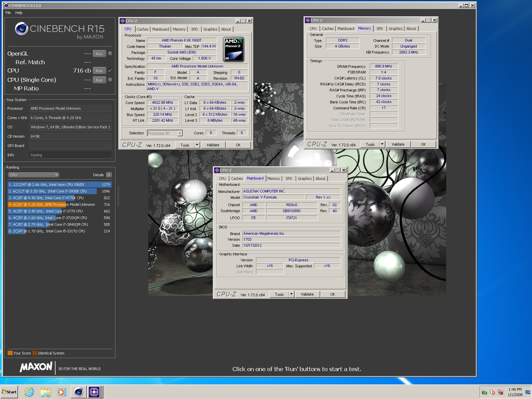The image size is (532, 399).
Task: Open the File menu
Action: coord(8,13)
